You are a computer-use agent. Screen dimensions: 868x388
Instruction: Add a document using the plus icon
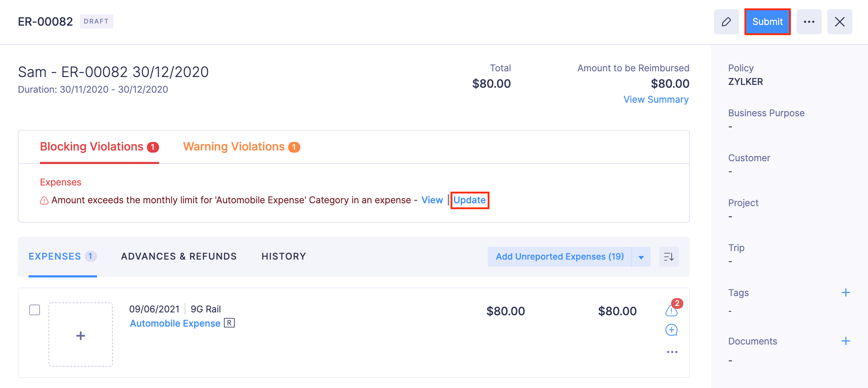846,341
